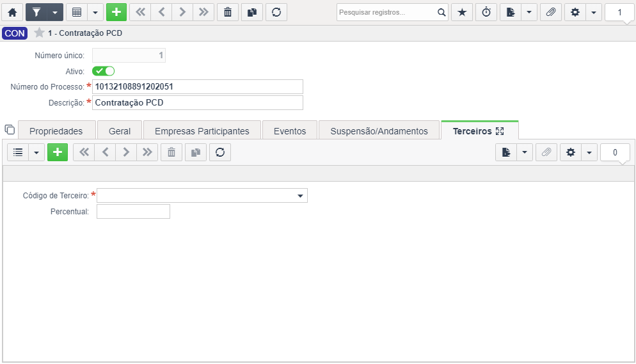Go to the home screen icon
This screenshot has width=636, height=364.
pyautogui.click(x=12, y=12)
